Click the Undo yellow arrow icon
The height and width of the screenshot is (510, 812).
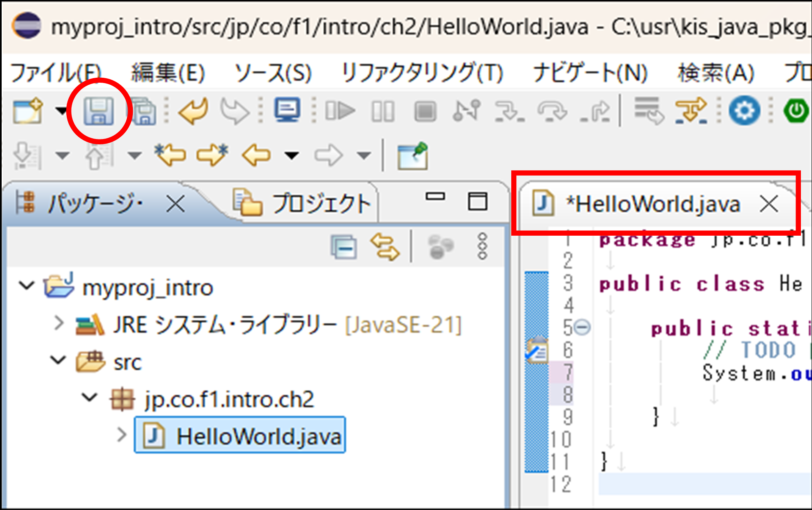pos(193,111)
